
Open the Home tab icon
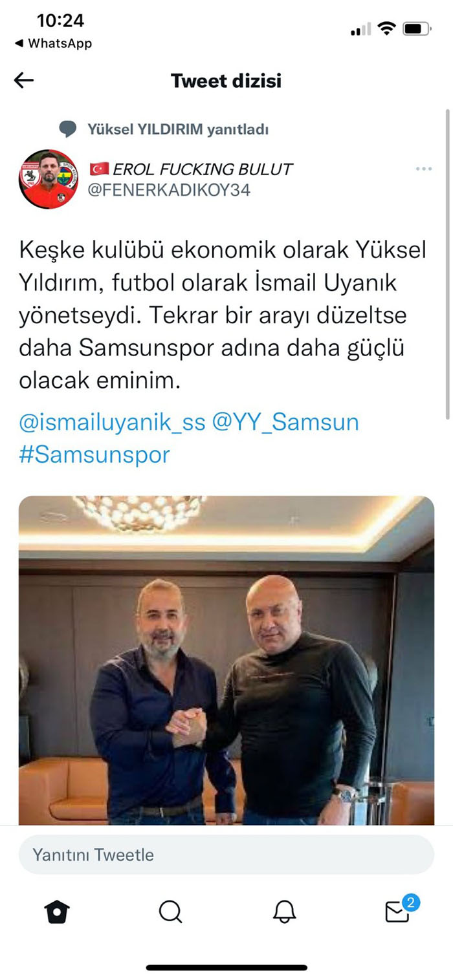click(57, 912)
